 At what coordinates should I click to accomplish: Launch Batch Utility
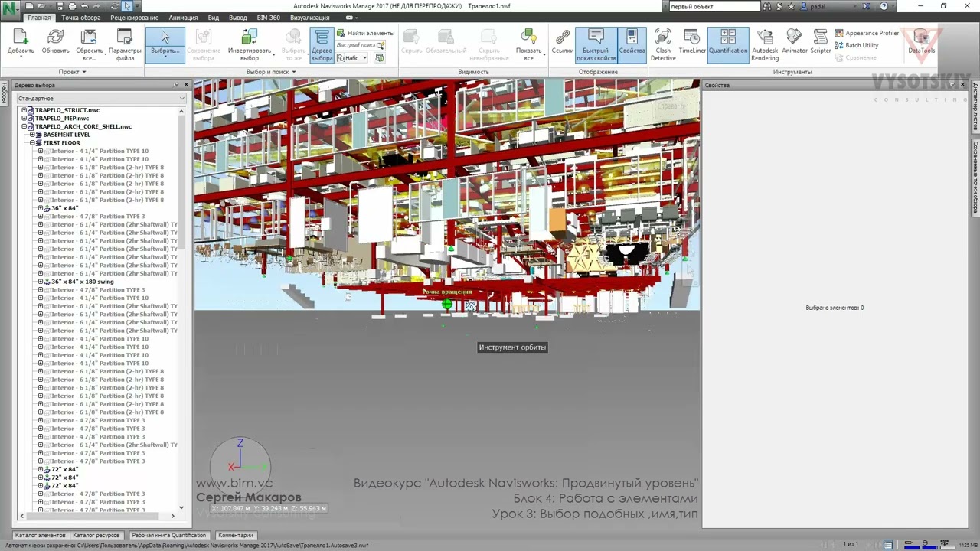tap(856, 45)
